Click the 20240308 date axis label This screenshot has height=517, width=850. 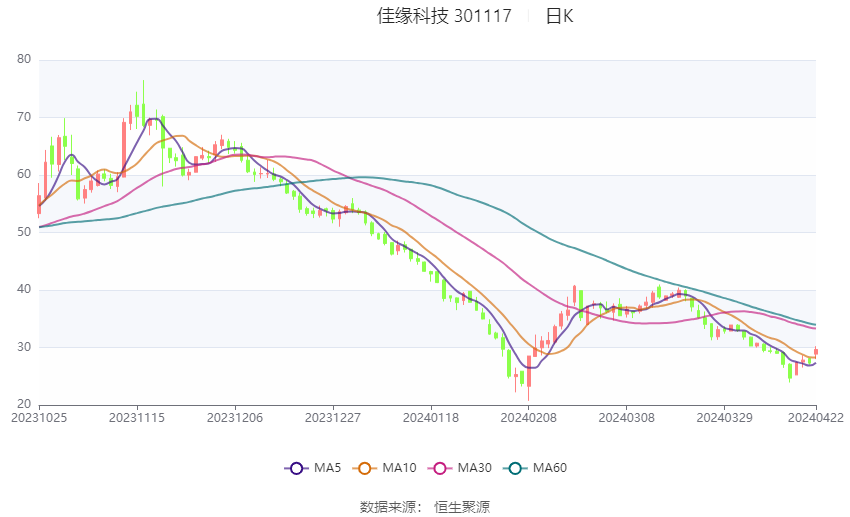[627, 418]
